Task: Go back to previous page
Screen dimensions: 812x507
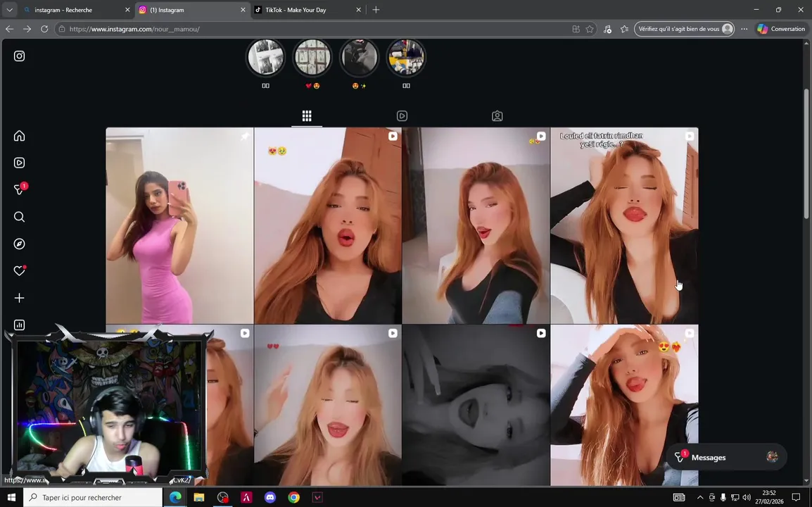Action: tap(9, 29)
